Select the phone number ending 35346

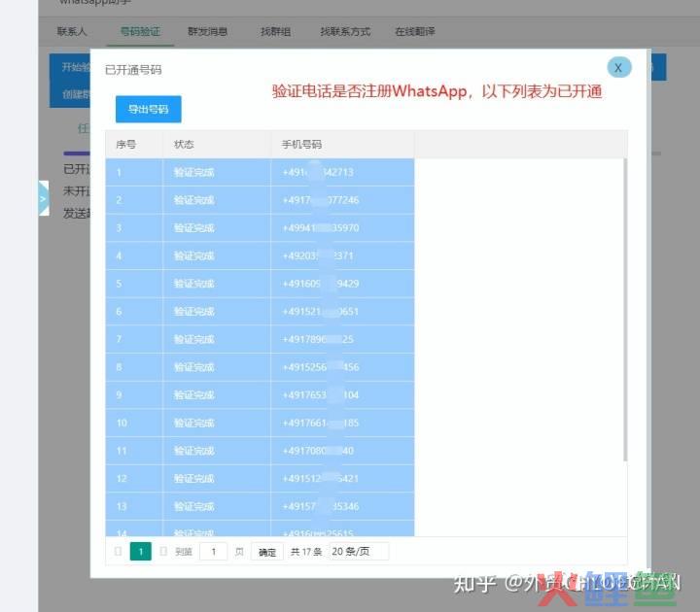pyautogui.click(x=321, y=506)
